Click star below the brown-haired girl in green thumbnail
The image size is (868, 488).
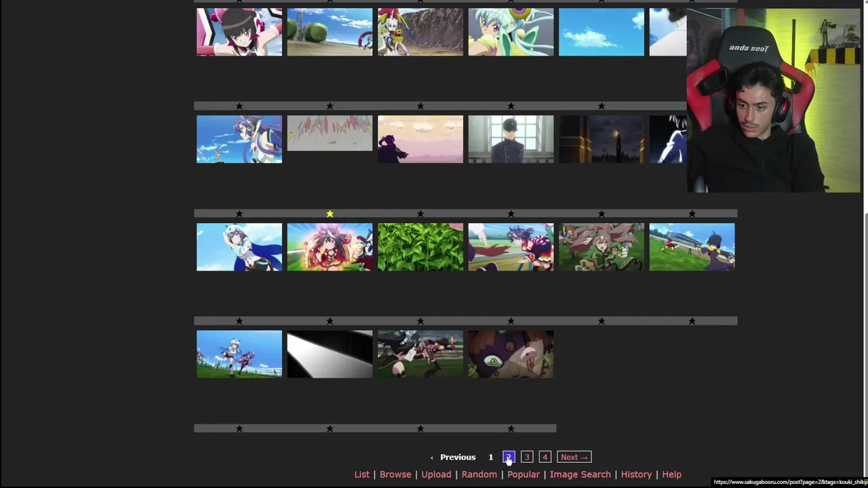(601, 321)
